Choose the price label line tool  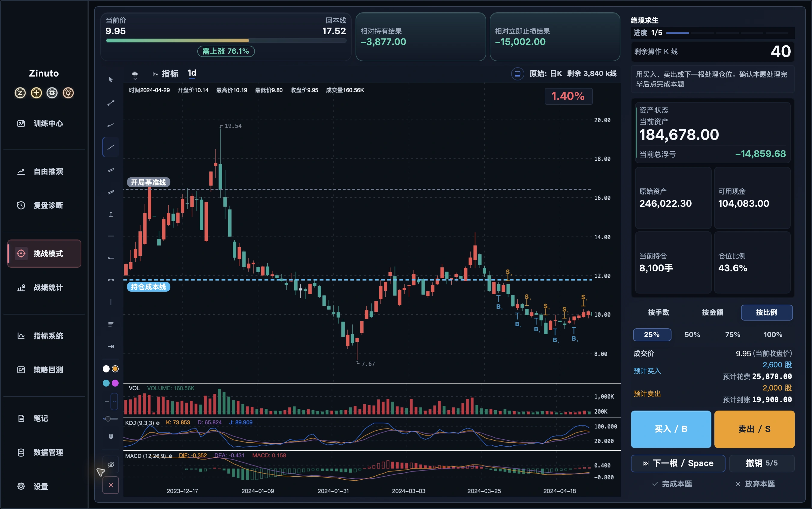click(x=111, y=346)
